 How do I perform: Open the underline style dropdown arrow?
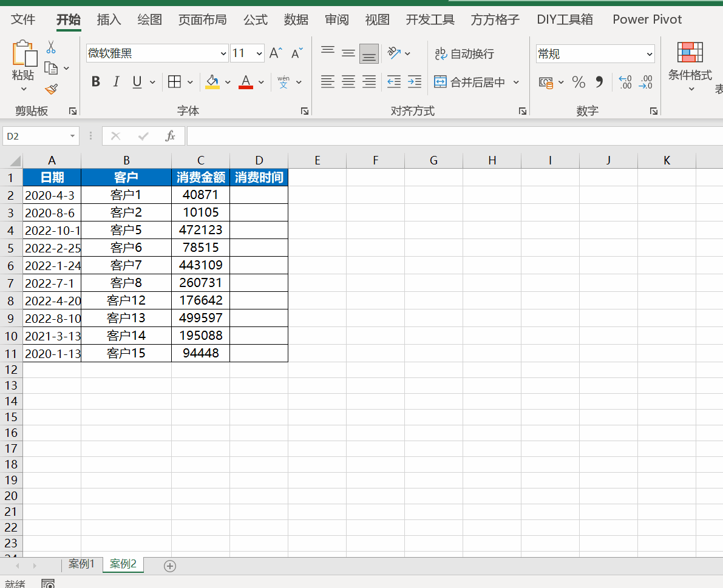click(x=152, y=83)
